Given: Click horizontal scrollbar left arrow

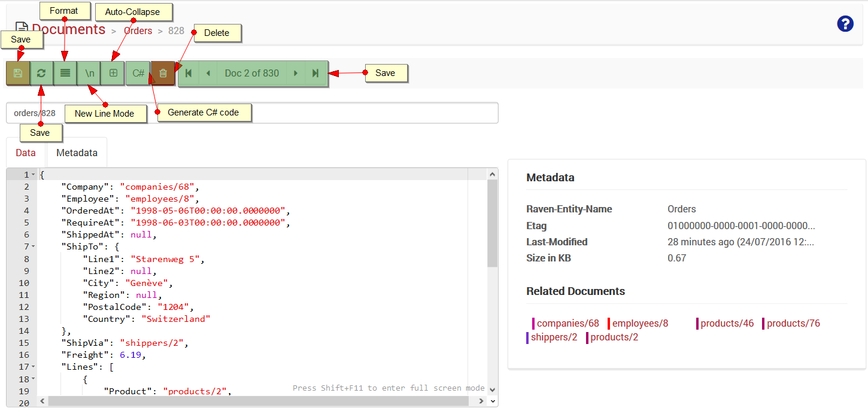Looking at the screenshot, I should (x=42, y=401).
